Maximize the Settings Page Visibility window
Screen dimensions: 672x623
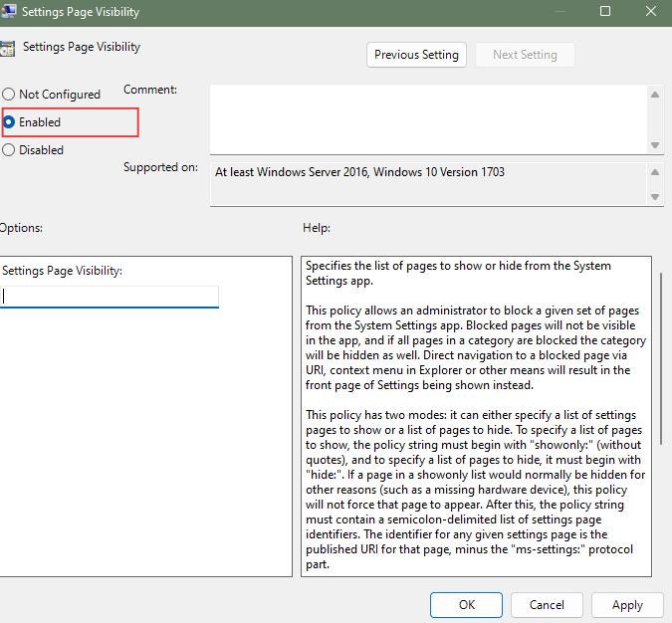605,12
